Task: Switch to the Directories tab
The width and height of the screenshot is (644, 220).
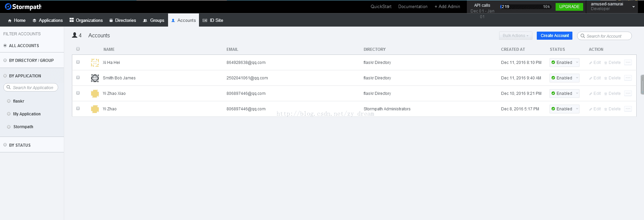Action: (x=123, y=20)
